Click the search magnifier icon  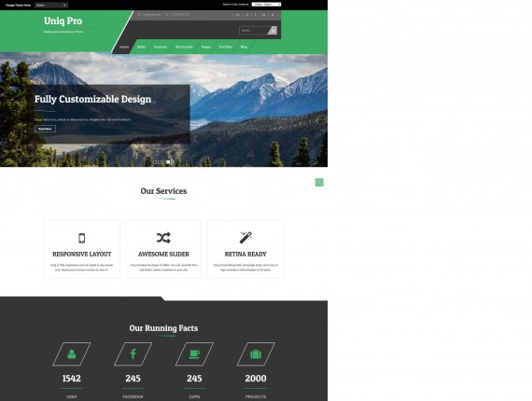273,31
